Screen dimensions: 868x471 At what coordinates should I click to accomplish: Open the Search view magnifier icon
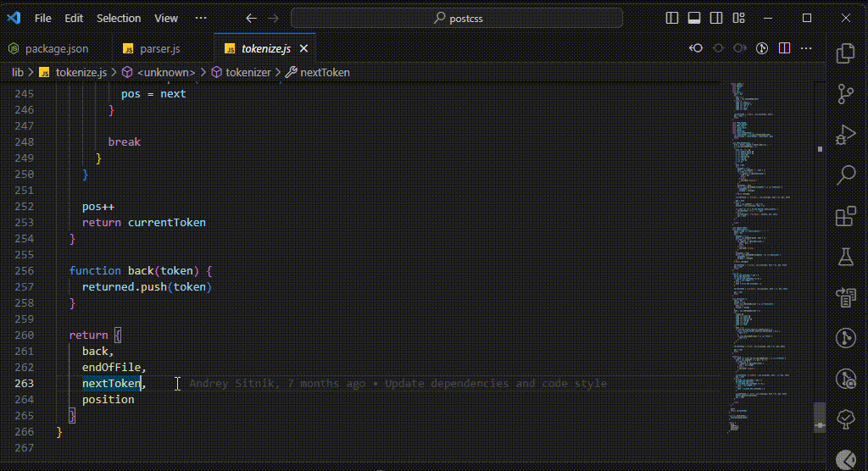[x=845, y=175]
